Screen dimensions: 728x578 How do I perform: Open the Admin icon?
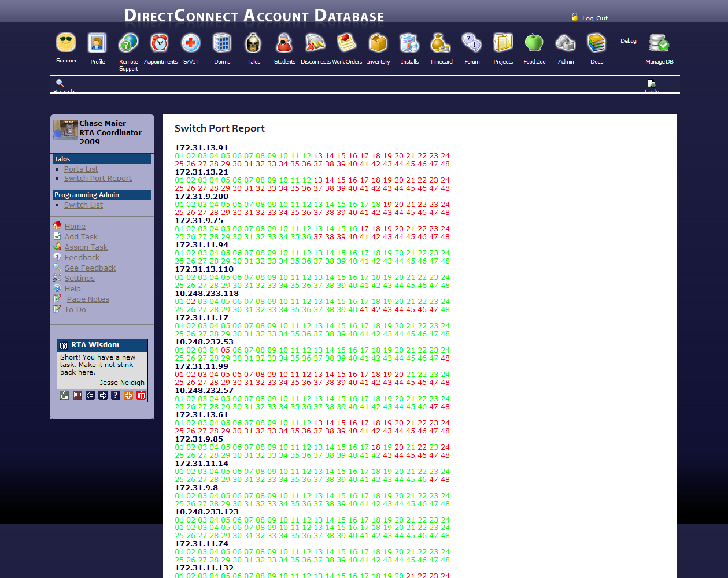pyautogui.click(x=566, y=43)
